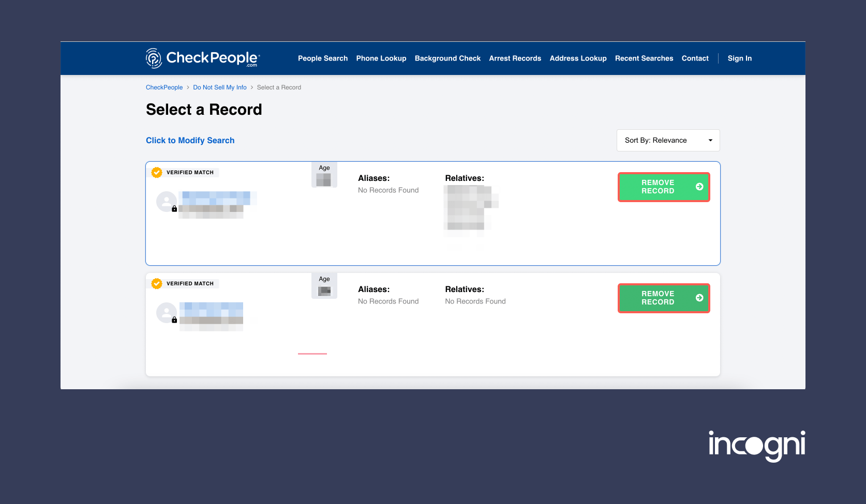Click the arrow icon on first Remove Record button
This screenshot has width=866, height=504.
[x=699, y=187]
